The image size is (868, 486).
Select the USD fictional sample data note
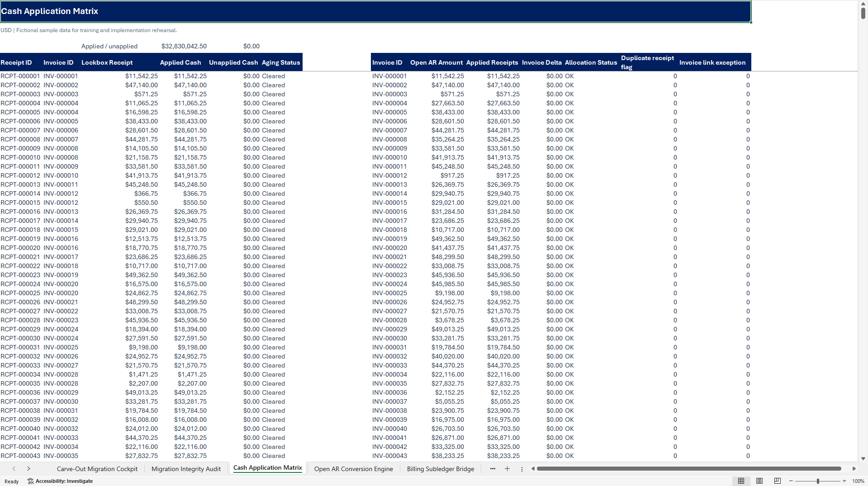click(x=89, y=30)
